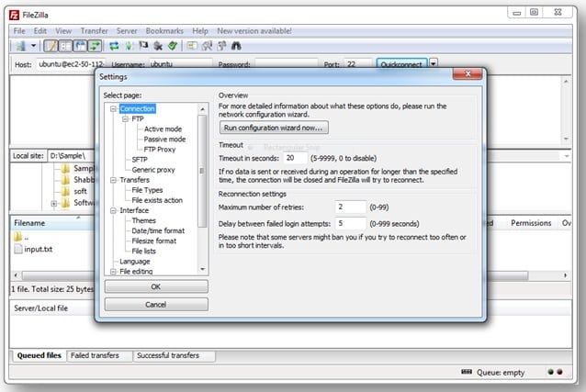Toggle transfer queue display icon
586x392 pixels.
pyautogui.click(x=95, y=46)
